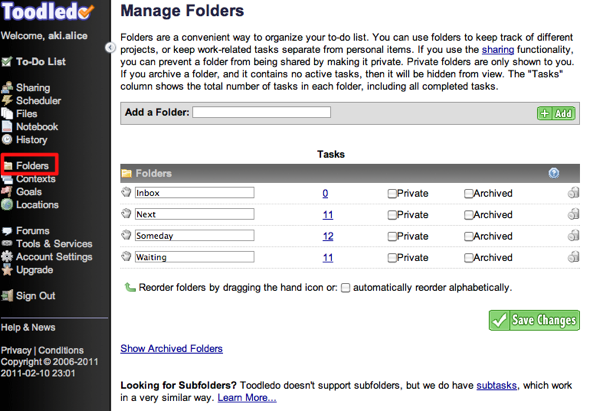The image size is (600, 411).
Task: Collapse the sidebar with the arrow icon
Action: [110, 47]
